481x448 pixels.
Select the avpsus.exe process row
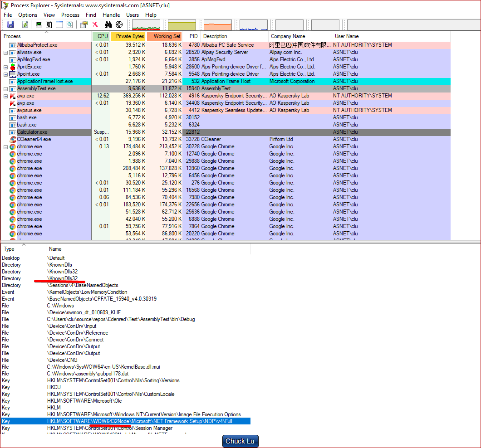[226, 110]
